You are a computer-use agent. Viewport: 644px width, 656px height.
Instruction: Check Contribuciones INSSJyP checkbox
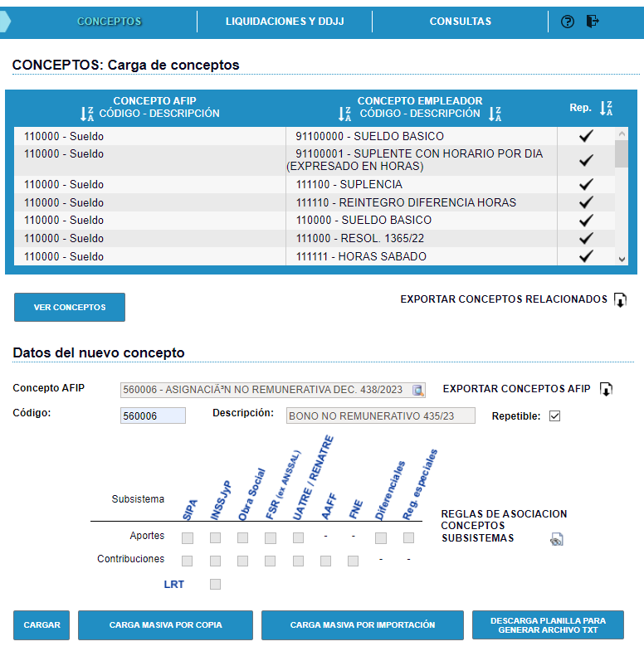[215, 561]
